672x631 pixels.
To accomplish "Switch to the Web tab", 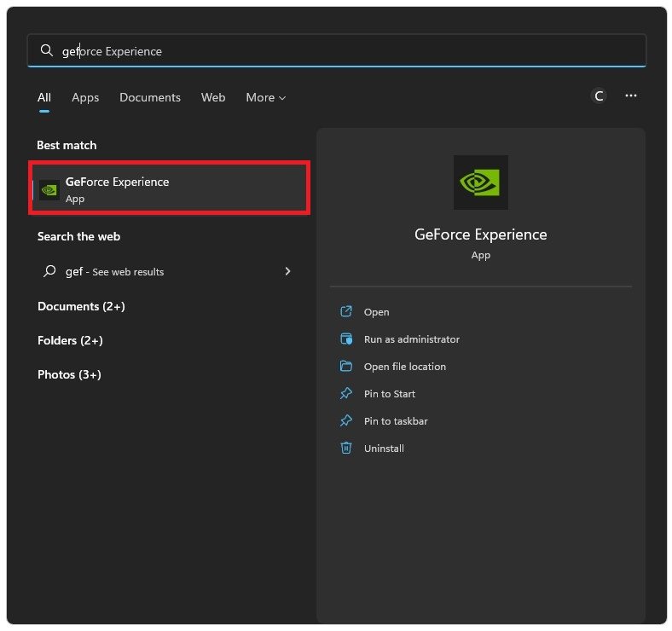I will coord(213,98).
